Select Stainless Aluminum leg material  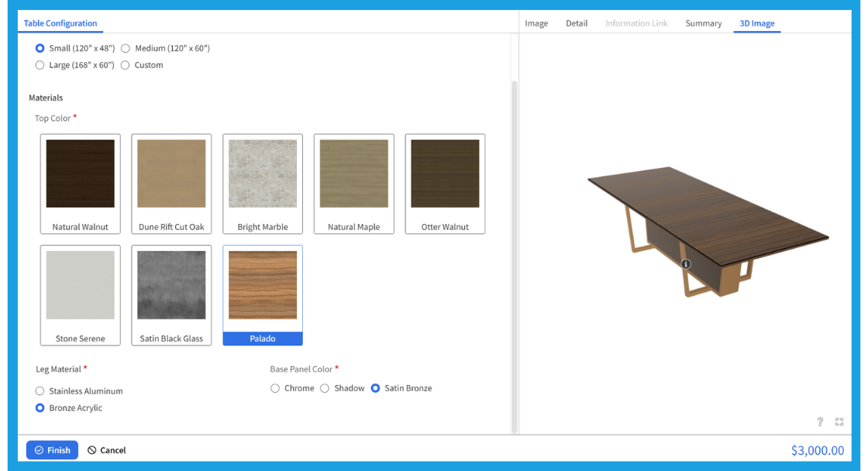tap(40, 390)
